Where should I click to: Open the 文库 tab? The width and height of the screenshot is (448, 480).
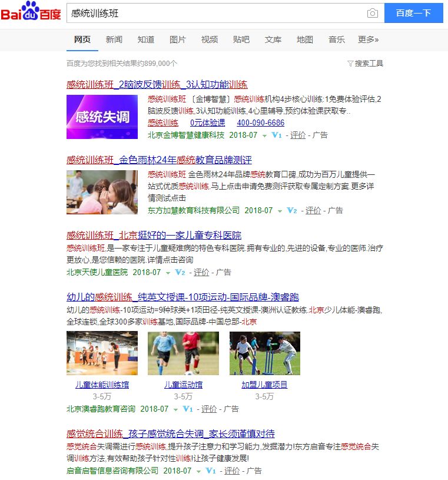tap(273, 39)
